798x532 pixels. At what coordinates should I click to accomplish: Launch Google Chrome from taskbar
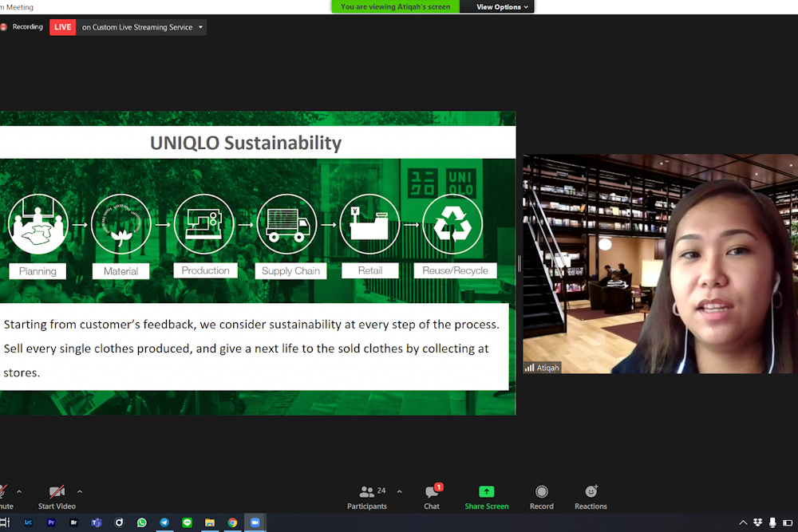(232, 522)
